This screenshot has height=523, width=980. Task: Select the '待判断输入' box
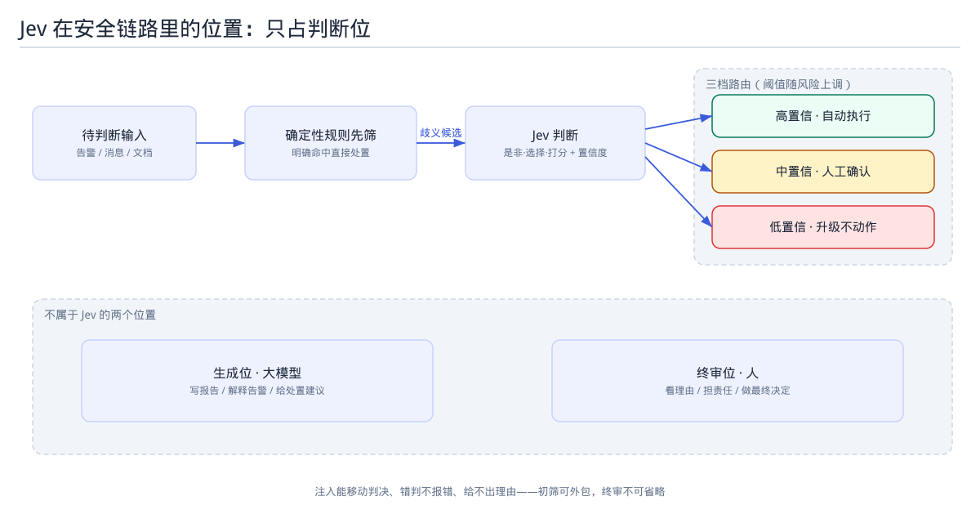click(x=114, y=143)
